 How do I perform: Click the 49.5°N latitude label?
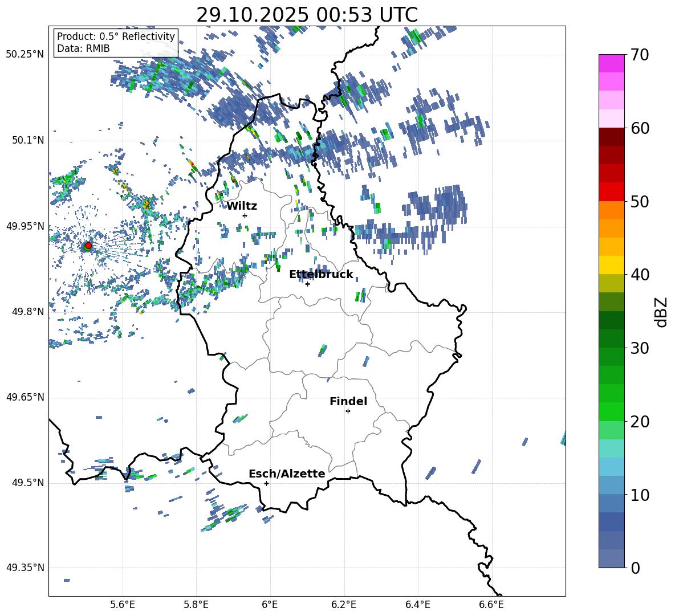(27, 483)
